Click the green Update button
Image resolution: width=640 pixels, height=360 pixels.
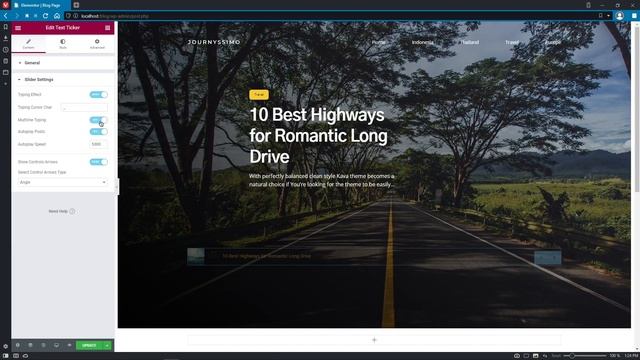pyautogui.click(x=89, y=345)
